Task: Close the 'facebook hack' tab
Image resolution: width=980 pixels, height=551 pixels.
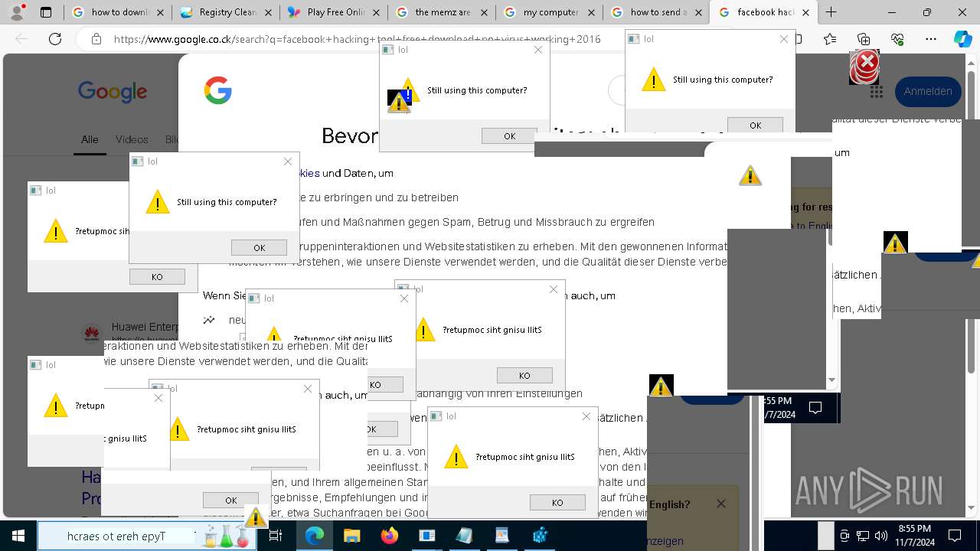Action: point(805,12)
